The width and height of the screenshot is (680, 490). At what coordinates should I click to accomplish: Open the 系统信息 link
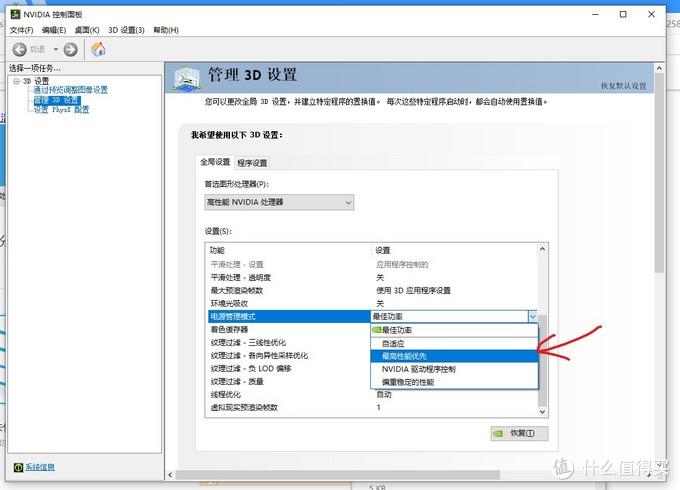[x=40, y=467]
